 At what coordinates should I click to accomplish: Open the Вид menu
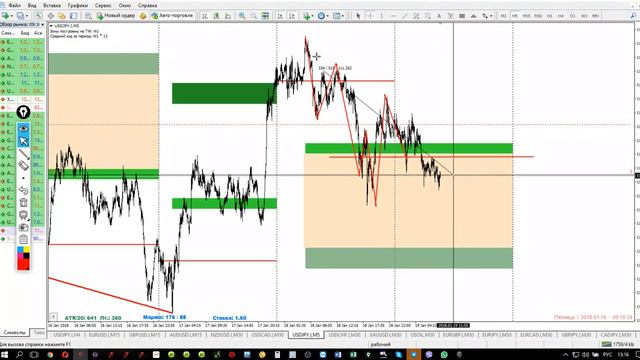[x=32, y=5]
